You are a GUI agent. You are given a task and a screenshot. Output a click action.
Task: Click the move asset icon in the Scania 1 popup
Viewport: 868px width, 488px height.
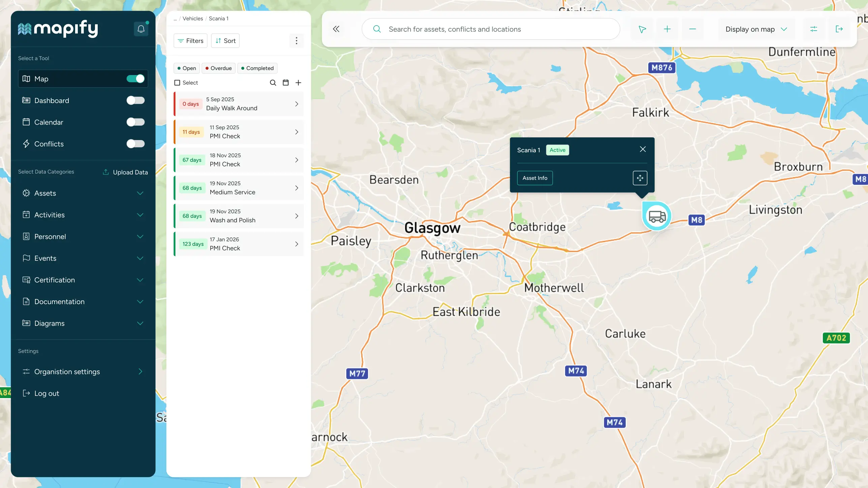tap(640, 178)
